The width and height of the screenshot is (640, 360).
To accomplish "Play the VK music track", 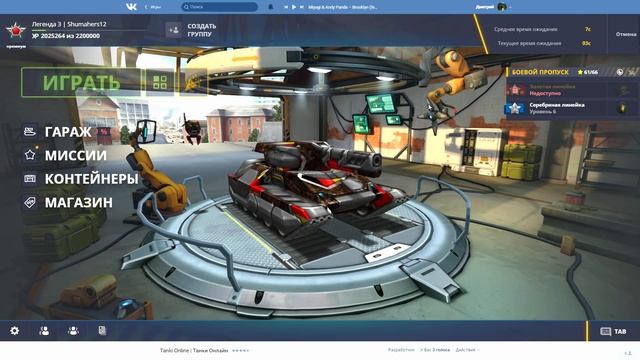I will [x=293, y=7].
